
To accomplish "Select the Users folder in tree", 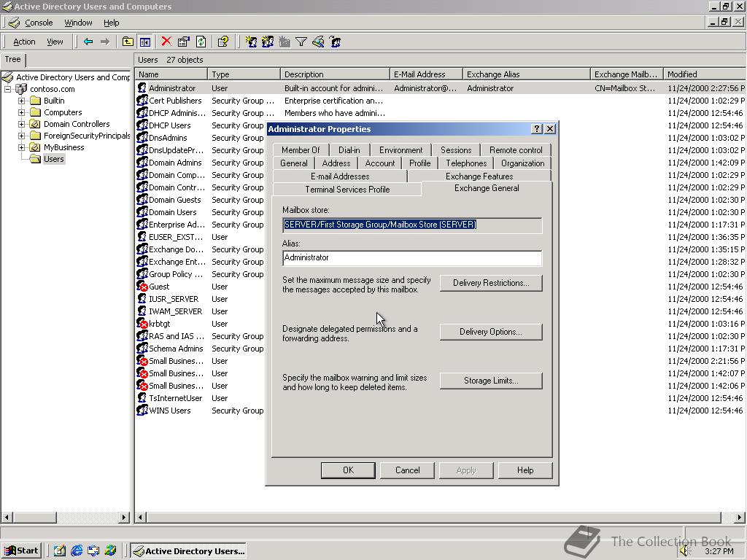I will point(53,159).
